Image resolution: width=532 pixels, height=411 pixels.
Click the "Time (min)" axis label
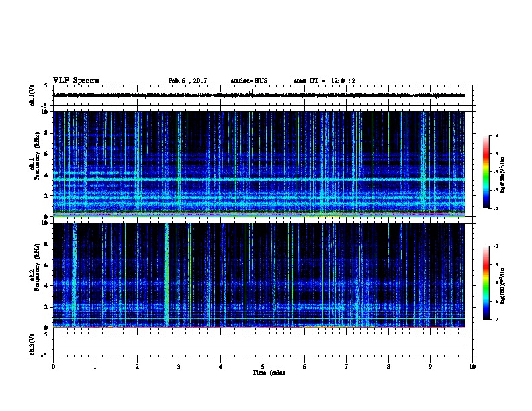click(x=269, y=373)
